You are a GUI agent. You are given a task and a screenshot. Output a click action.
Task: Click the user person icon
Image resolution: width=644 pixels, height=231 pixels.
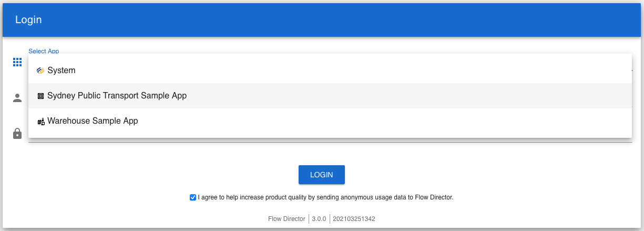click(17, 98)
